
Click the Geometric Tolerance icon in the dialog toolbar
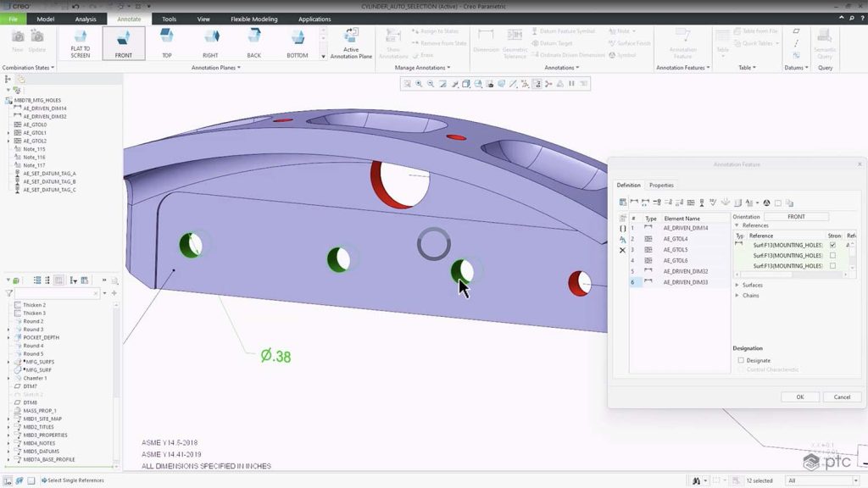coord(689,202)
